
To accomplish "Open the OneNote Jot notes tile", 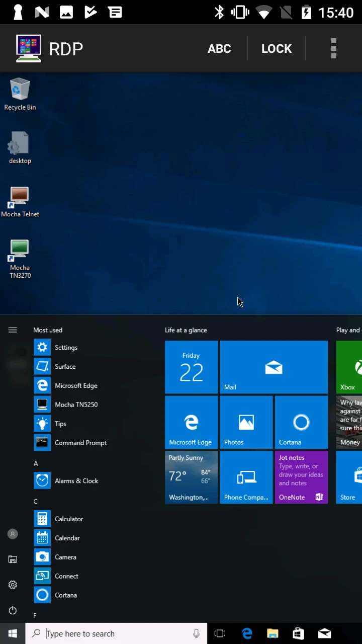I will (x=301, y=477).
